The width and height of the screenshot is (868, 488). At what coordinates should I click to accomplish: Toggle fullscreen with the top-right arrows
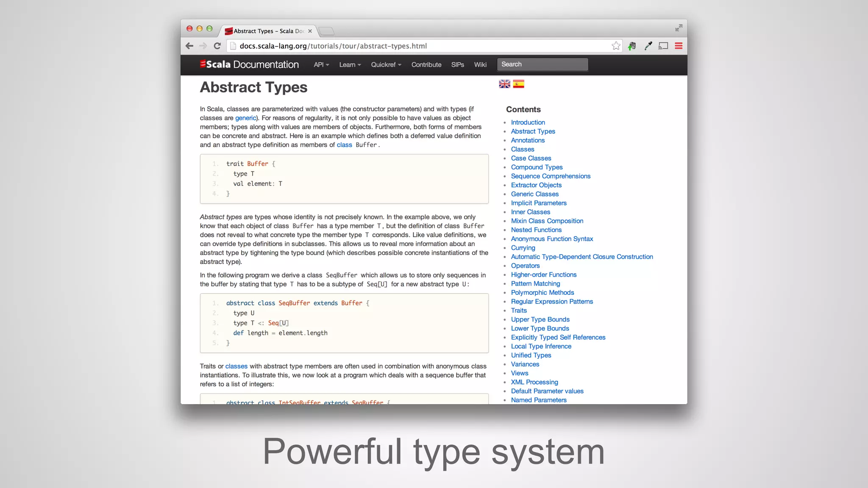(x=679, y=28)
